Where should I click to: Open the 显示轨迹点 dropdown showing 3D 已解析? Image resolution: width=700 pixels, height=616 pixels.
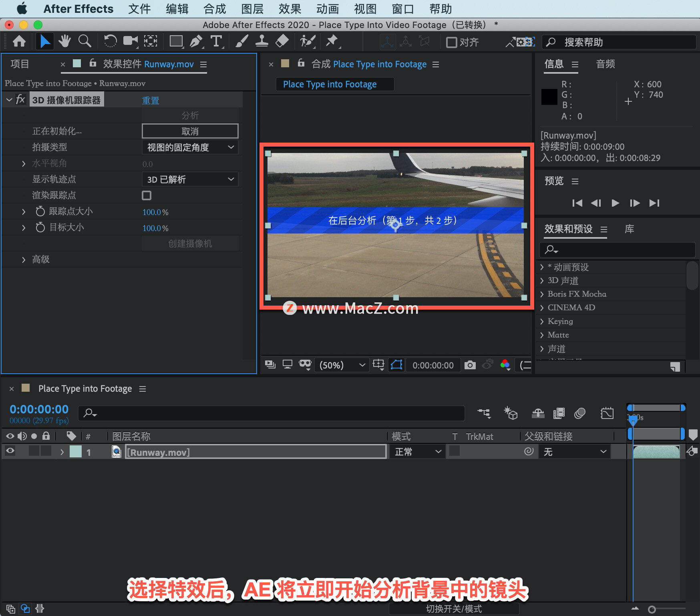[x=190, y=179]
